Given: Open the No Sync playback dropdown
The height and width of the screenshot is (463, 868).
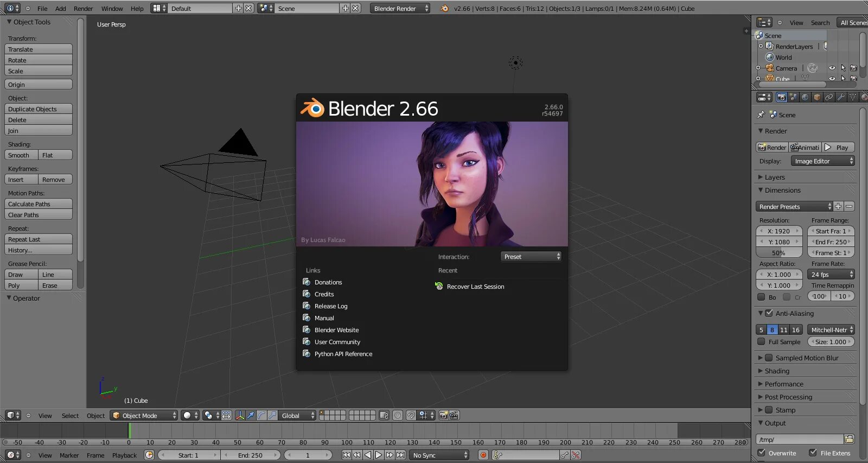Looking at the screenshot, I should click(439, 455).
